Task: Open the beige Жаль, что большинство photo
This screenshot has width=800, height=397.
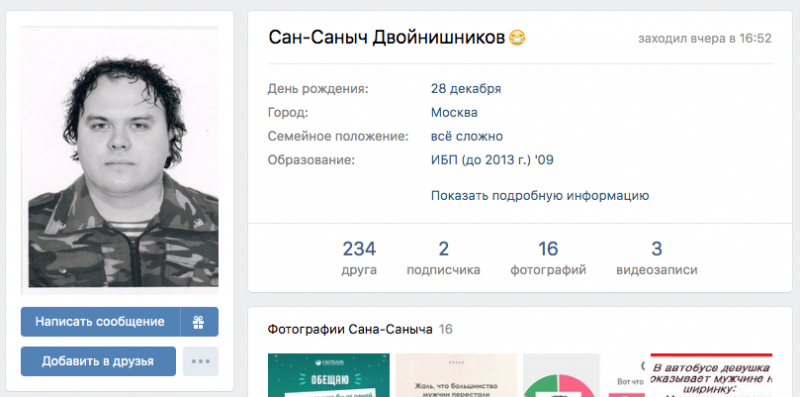Action: click(456, 375)
